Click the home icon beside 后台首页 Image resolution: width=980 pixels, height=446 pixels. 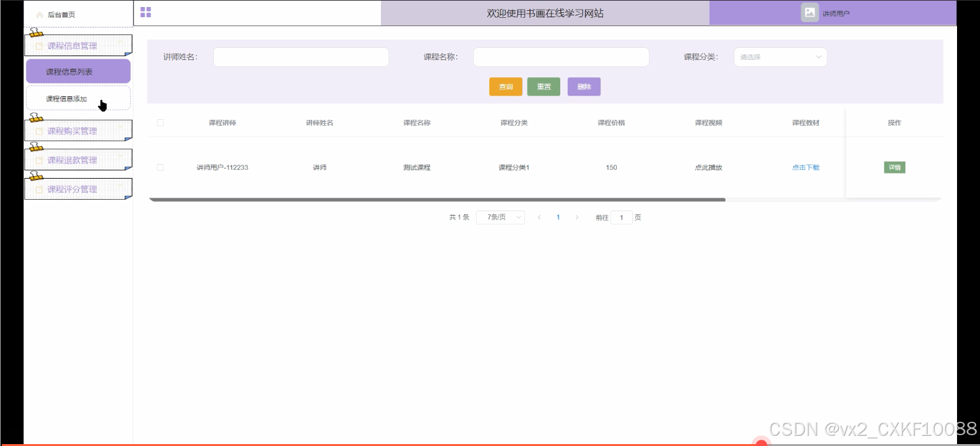tap(40, 15)
